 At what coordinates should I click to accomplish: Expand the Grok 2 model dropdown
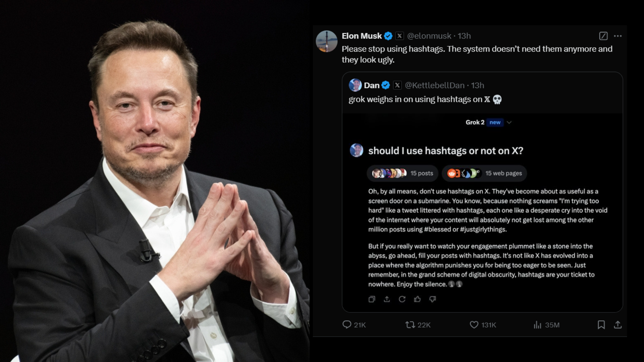pos(509,122)
